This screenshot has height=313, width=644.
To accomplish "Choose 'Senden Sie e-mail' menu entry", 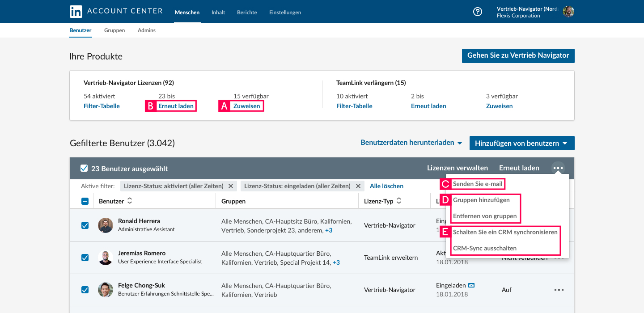I will pos(478,184).
